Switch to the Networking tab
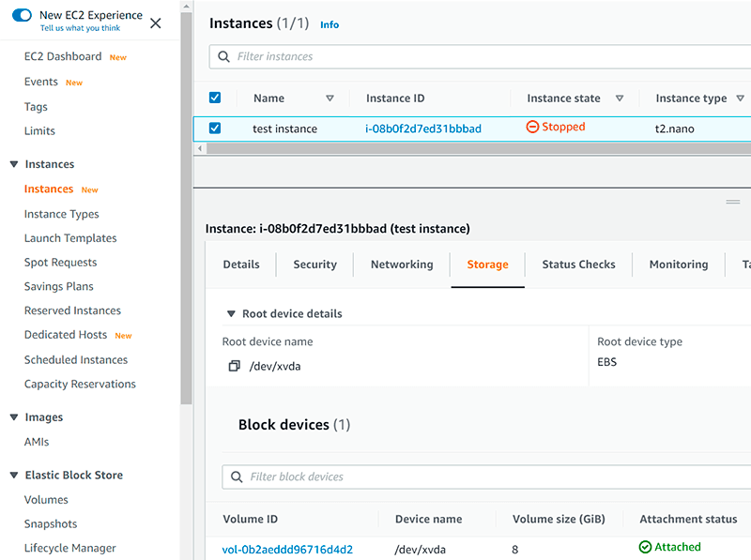This screenshot has width=751, height=560. (402, 265)
